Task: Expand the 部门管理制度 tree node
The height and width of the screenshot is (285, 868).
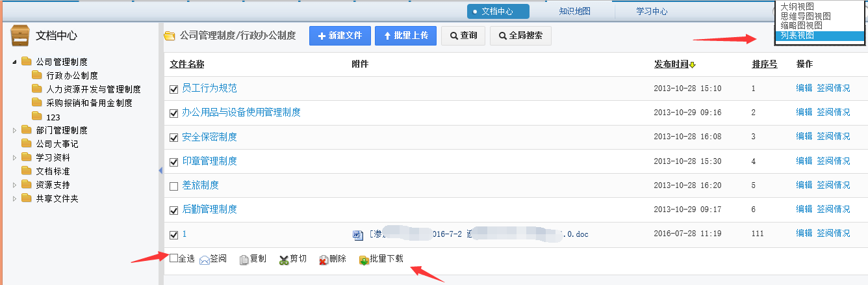Action: coord(15,130)
